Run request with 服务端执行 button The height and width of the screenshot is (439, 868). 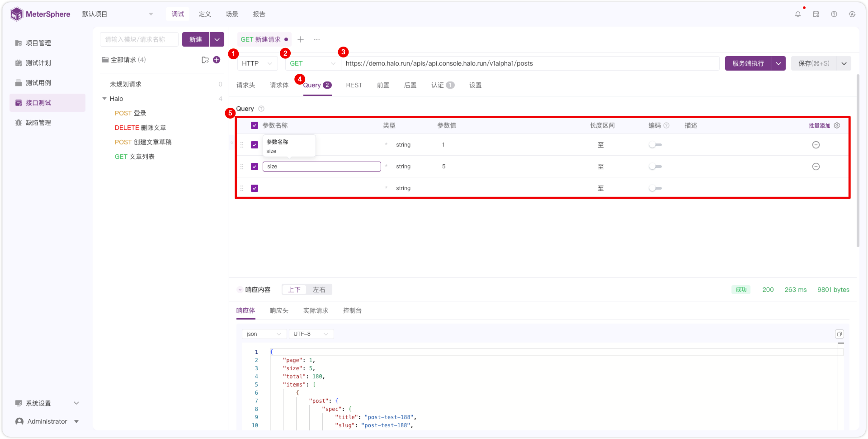click(748, 63)
